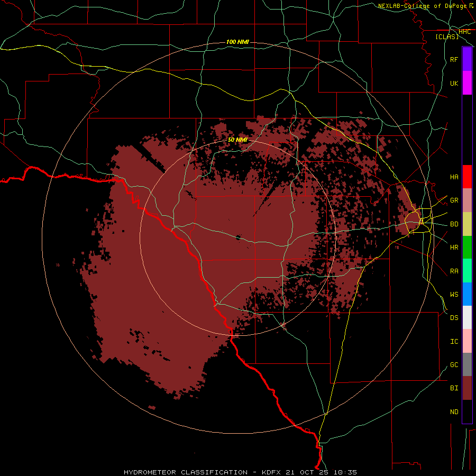The height and width of the screenshot is (476, 476).
Task: Click the GC legend label
Action: [454, 365]
